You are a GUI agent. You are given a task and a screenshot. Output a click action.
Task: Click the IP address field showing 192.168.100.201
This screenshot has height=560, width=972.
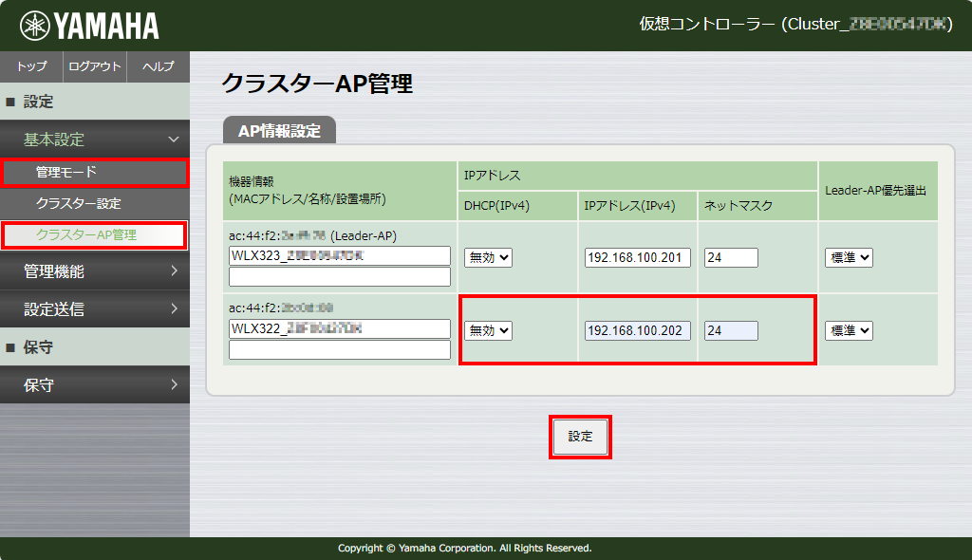(x=636, y=257)
